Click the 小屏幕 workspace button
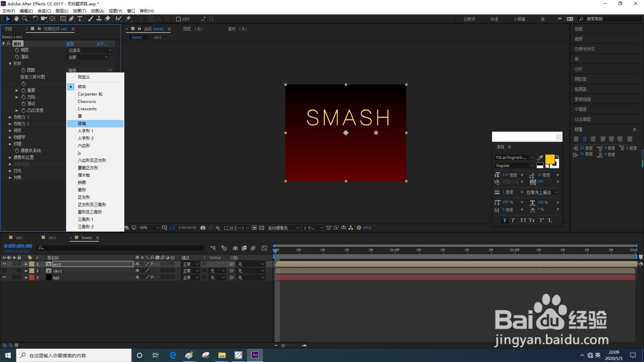 pyautogui.click(x=519, y=19)
